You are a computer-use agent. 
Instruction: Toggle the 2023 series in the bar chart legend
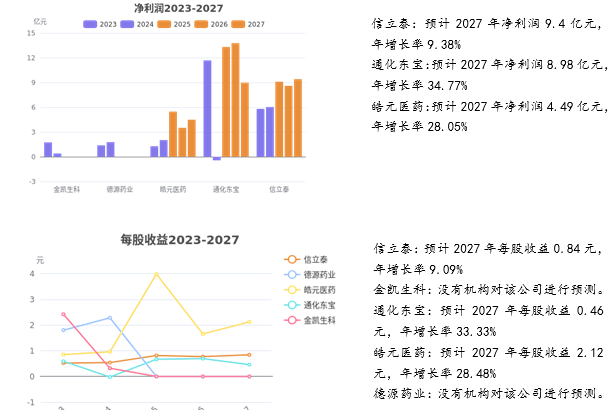pos(100,24)
